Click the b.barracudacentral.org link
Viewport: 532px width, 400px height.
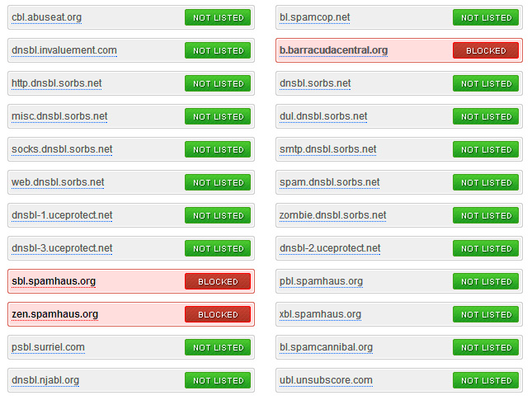tap(333, 50)
